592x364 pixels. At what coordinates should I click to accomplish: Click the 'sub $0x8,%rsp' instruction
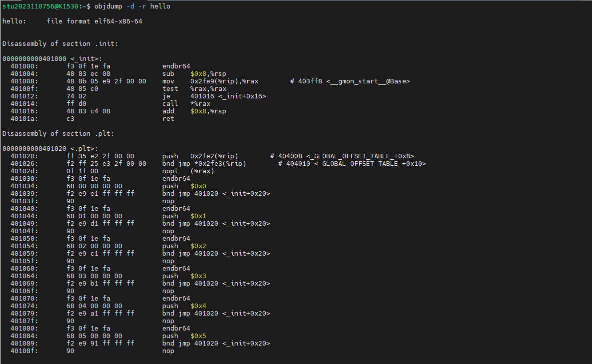coord(194,73)
